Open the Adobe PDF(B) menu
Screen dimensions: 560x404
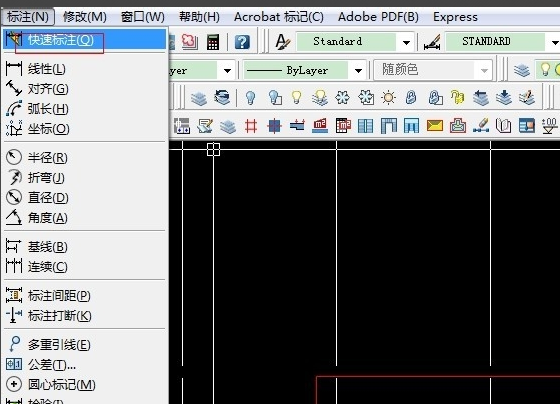click(378, 17)
